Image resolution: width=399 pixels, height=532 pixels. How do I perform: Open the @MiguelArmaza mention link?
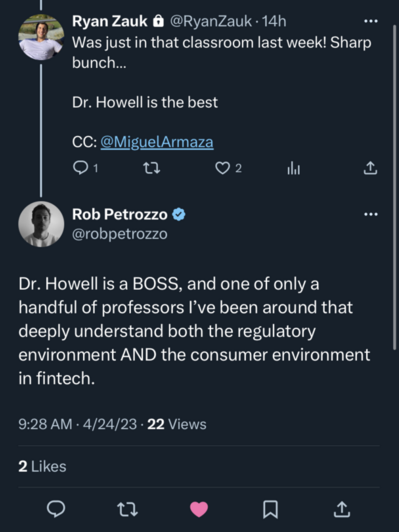[x=157, y=142]
